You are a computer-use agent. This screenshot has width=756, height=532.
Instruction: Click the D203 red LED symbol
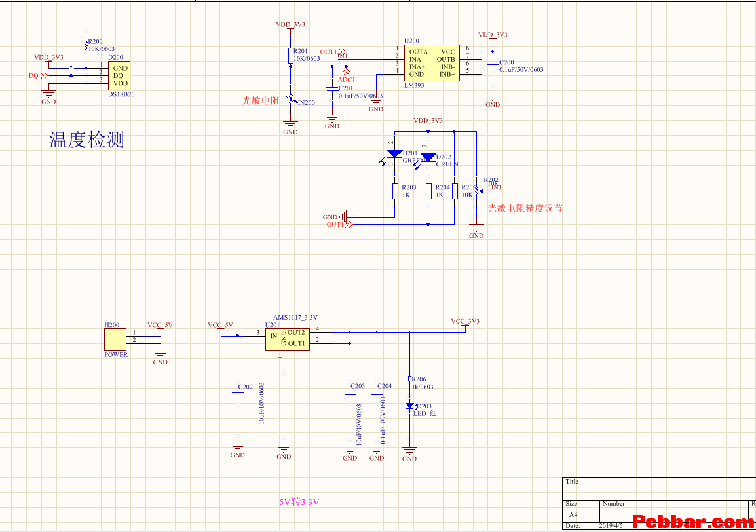point(409,407)
